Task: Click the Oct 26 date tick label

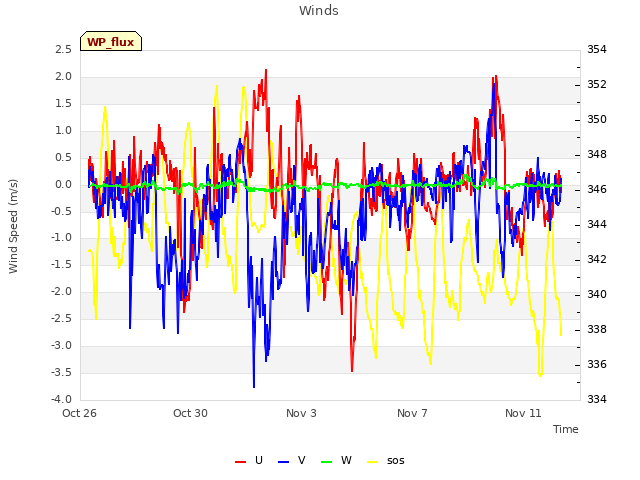Action: point(80,413)
